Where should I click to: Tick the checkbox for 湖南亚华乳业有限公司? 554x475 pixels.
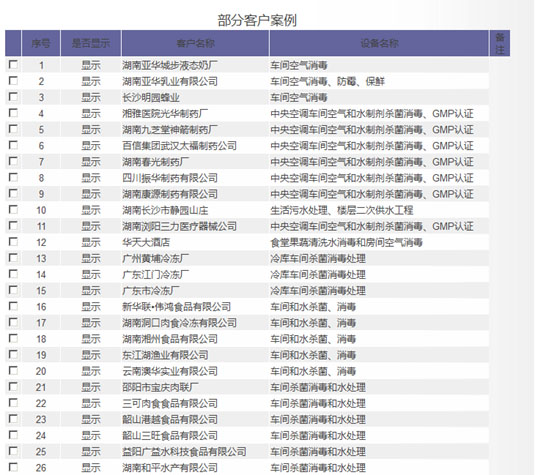tap(13, 81)
